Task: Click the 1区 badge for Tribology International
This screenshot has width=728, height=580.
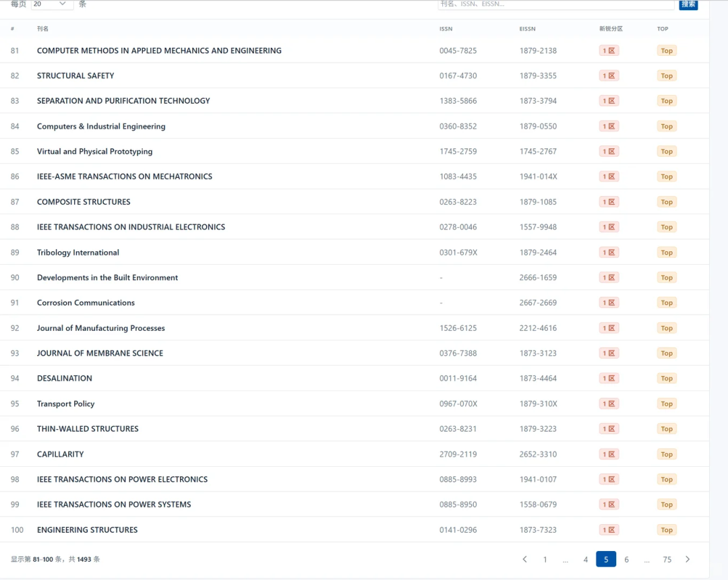Action: [609, 253]
